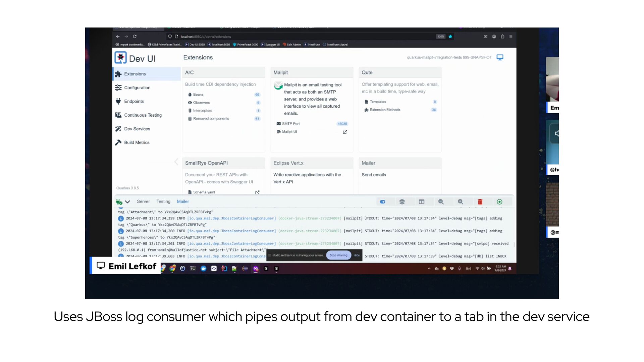Click the log levels layers icon
The width and height of the screenshot is (644, 362).
(x=402, y=202)
